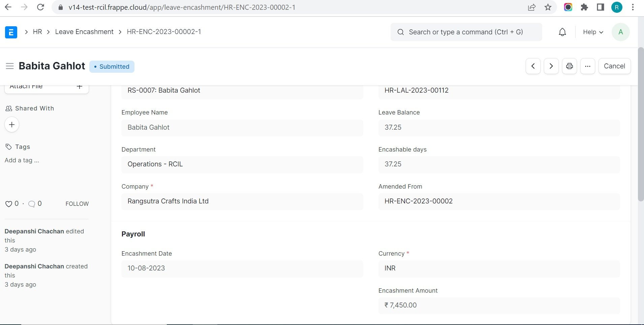The height and width of the screenshot is (325, 644).
Task: Open Leave Encashment list from breadcrumb
Action: pyautogui.click(x=84, y=32)
